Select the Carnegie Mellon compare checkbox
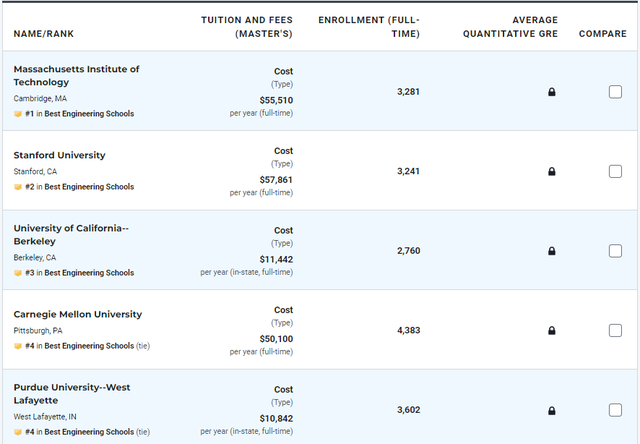The width and height of the screenshot is (640, 444). tap(615, 331)
